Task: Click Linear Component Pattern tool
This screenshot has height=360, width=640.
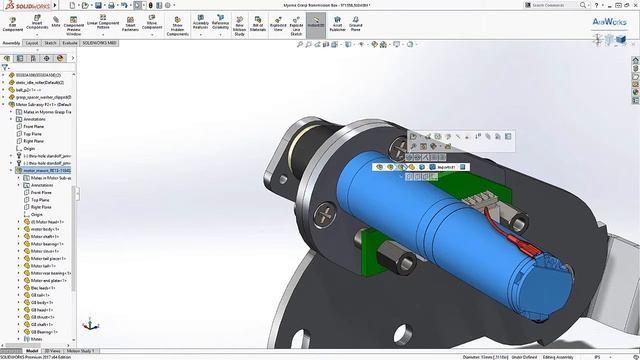Action: coord(103,22)
